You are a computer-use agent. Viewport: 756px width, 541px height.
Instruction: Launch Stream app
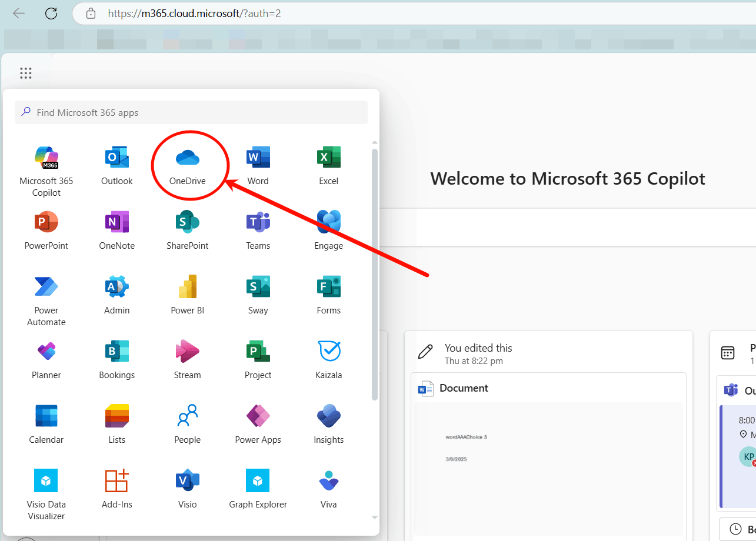tap(188, 359)
